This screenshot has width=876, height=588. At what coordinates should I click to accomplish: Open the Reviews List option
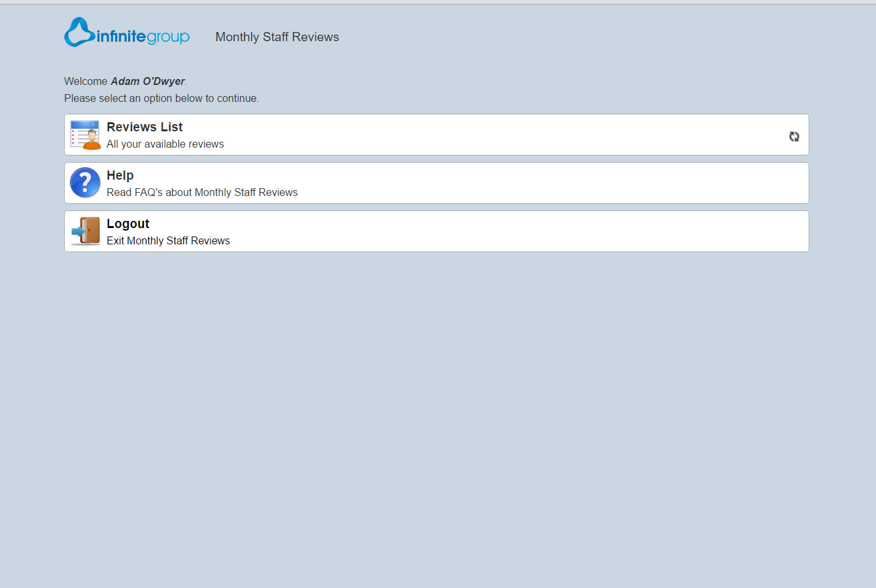pyautogui.click(x=437, y=135)
